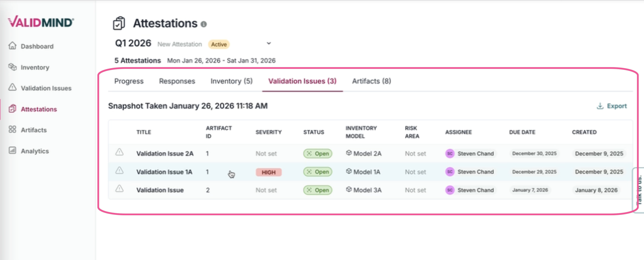Switch to the Progress tab
644x260 pixels.
pyautogui.click(x=129, y=81)
